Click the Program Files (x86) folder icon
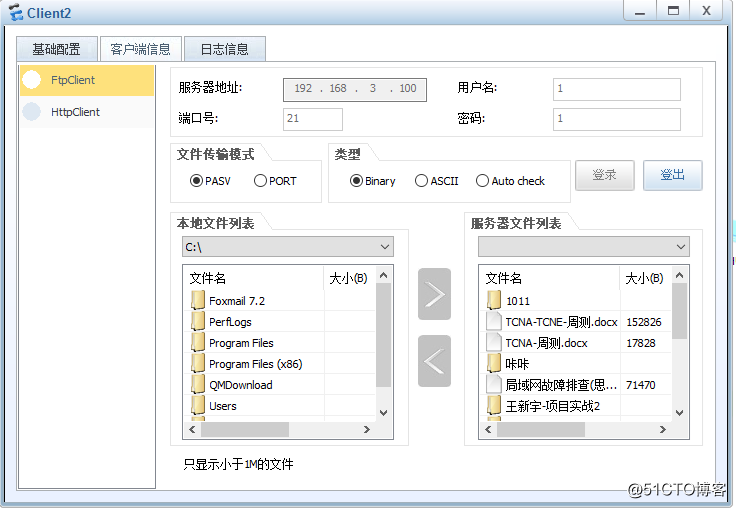 198,363
